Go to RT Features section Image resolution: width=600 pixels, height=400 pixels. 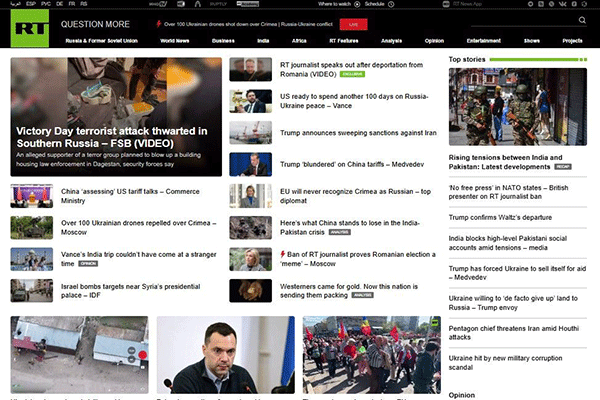point(344,41)
